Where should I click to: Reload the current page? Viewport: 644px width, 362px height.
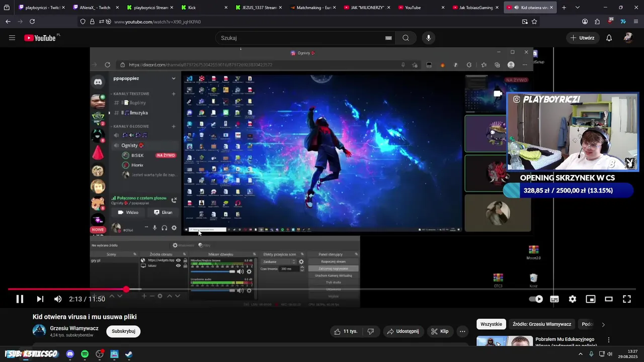[x=32, y=22]
